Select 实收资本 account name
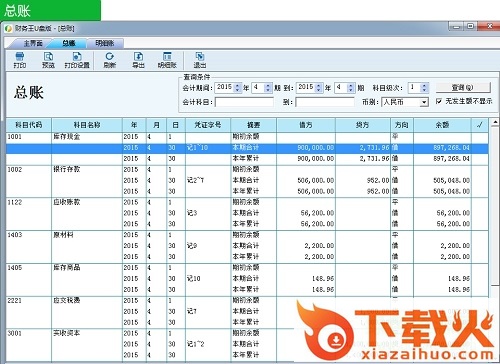The image size is (500, 364). click(67, 333)
